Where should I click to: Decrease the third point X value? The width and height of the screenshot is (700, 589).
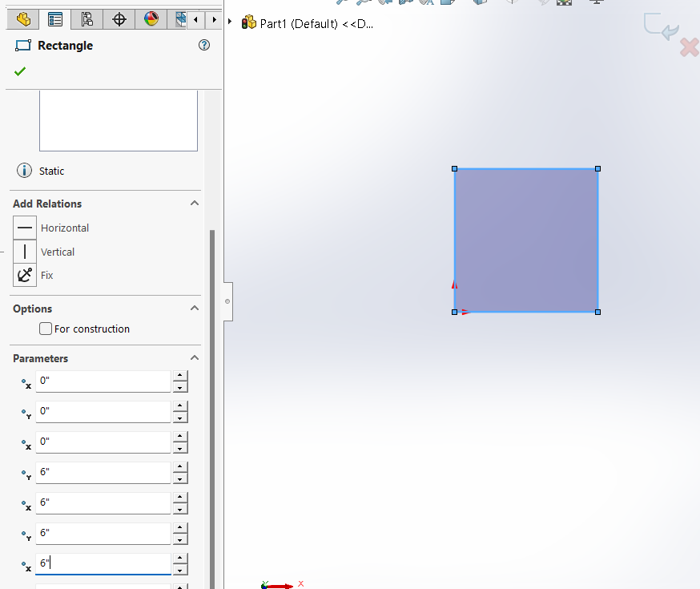(180, 509)
